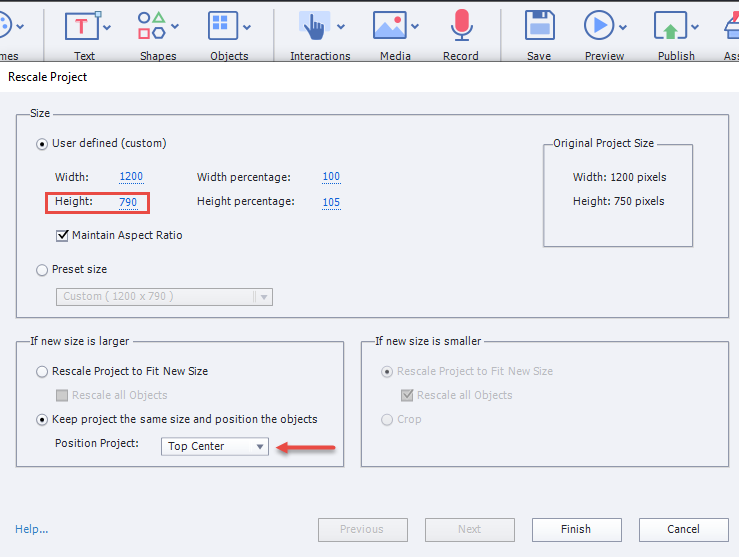
Task: Expand the Shapes dropdown arrow
Action: click(176, 26)
